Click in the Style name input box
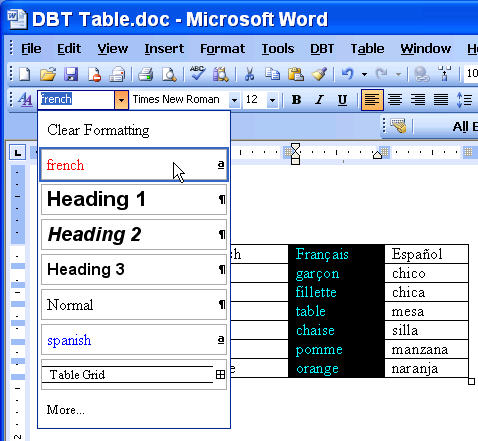The height and width of the screenshot is (441, 478). pos(76,100)
